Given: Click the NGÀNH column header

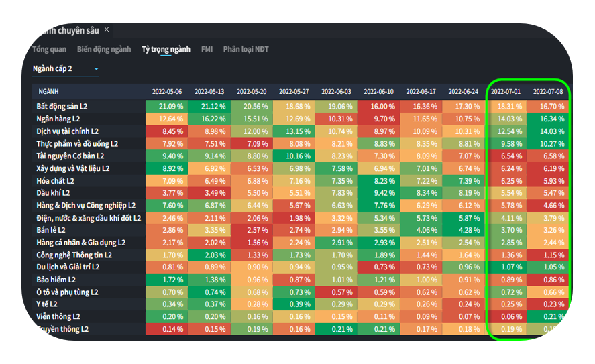Looking at the screenshot, I should pos(48,91).
